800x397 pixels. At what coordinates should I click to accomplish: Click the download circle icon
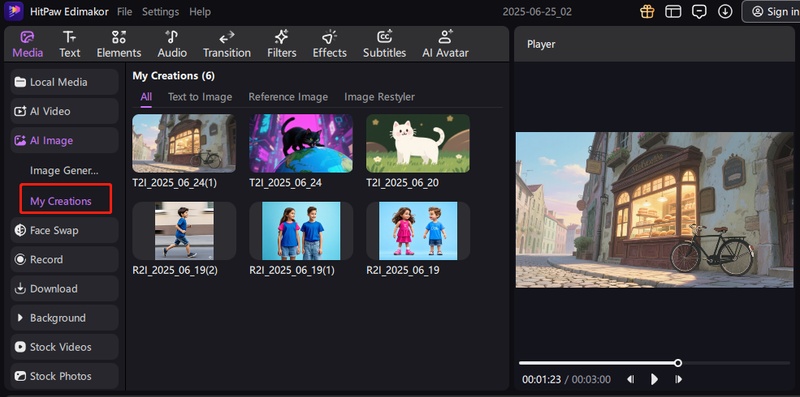click(725, 11)
